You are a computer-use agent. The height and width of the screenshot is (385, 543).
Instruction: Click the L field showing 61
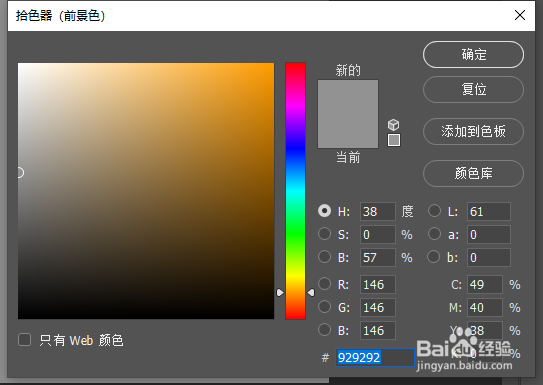(489, 212)
